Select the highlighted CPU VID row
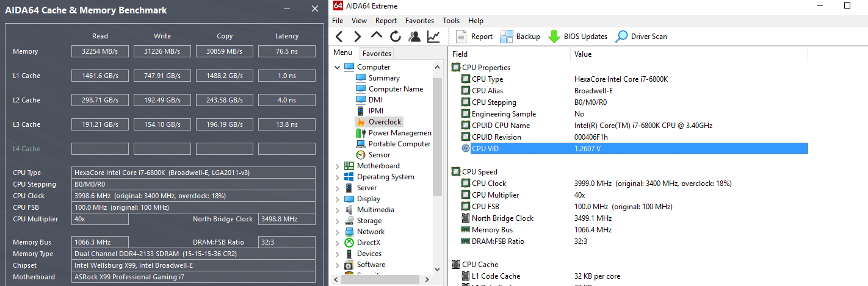 [x=635, y=149]
